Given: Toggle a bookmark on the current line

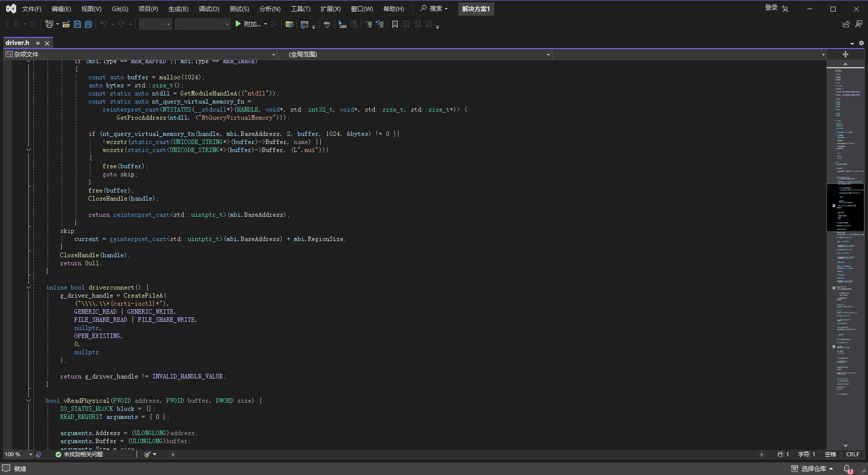Looking at the screenshot, I should 395,24.
